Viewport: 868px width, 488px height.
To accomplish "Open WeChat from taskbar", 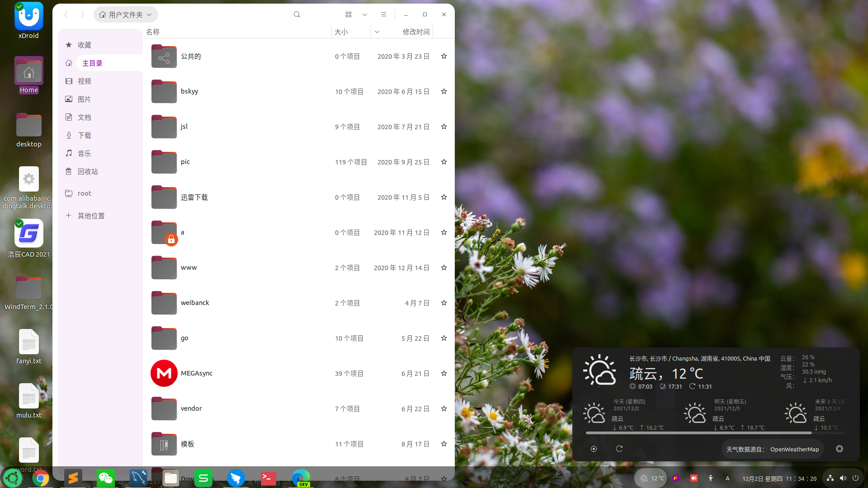I will point(105,478).
